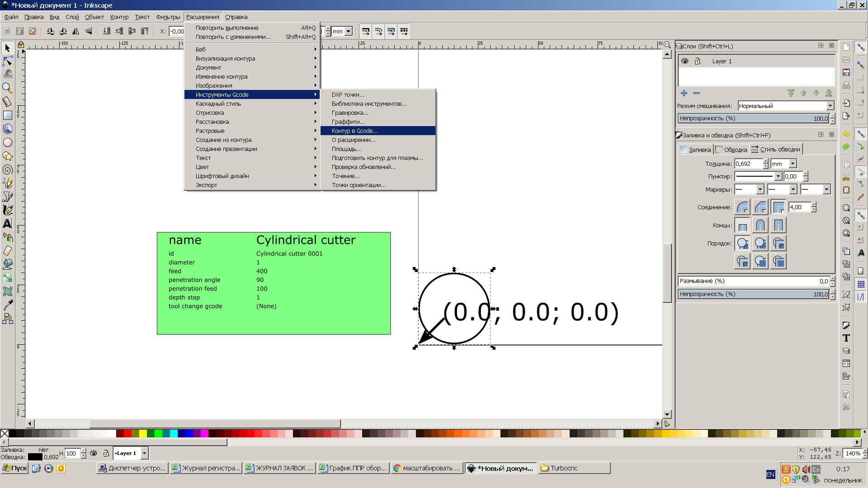The image size is (868, 488).
Task: Open stroke width mm unit dropdown
Action: pyautogui.click(x=793, y=164)
